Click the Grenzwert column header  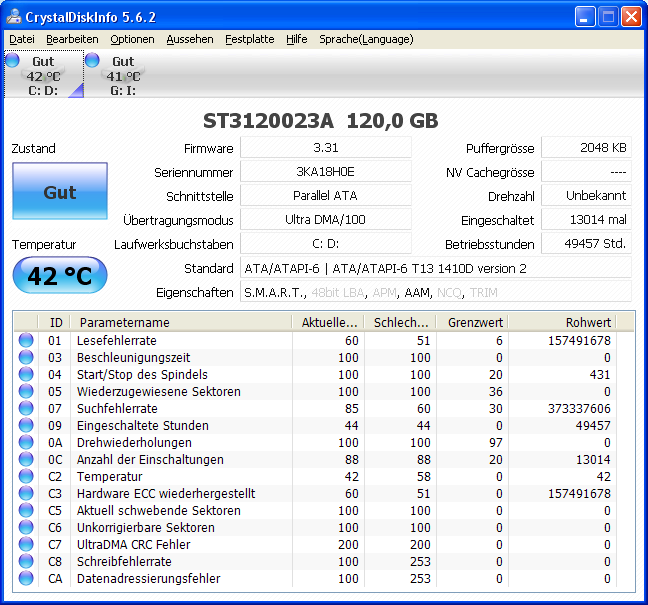click(472, 322)
